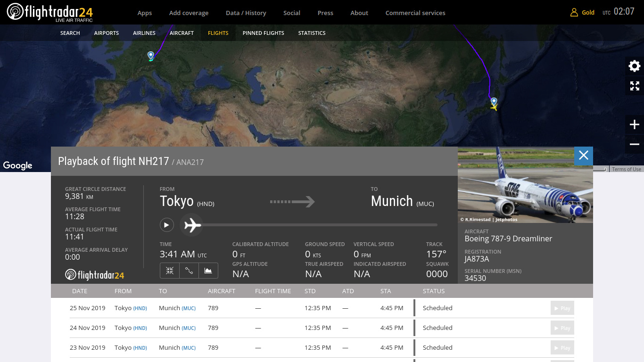
Task: Click the squawk value 0000
Action: [x=437, y=274]
